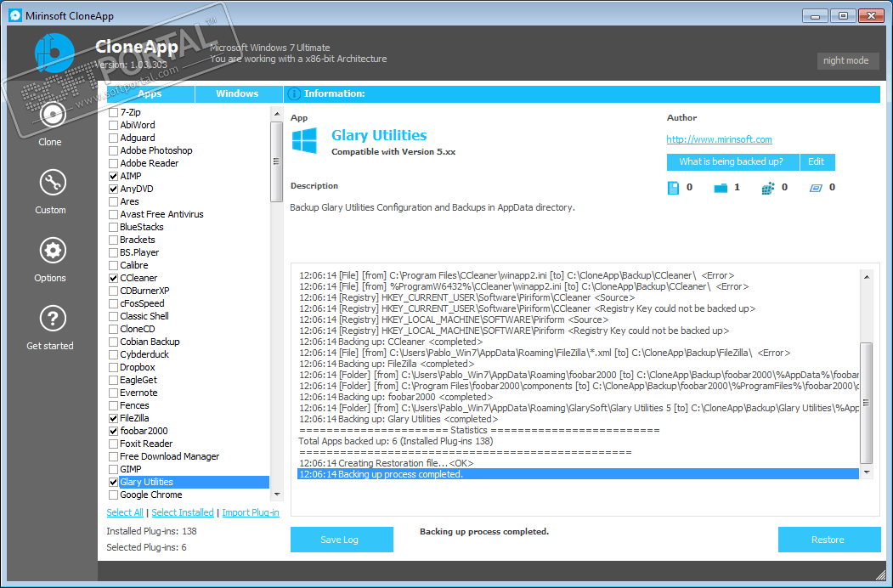Open the mirinsoft.com author link
This screenshot has width=893, height=588.
(x=720, y=139)
